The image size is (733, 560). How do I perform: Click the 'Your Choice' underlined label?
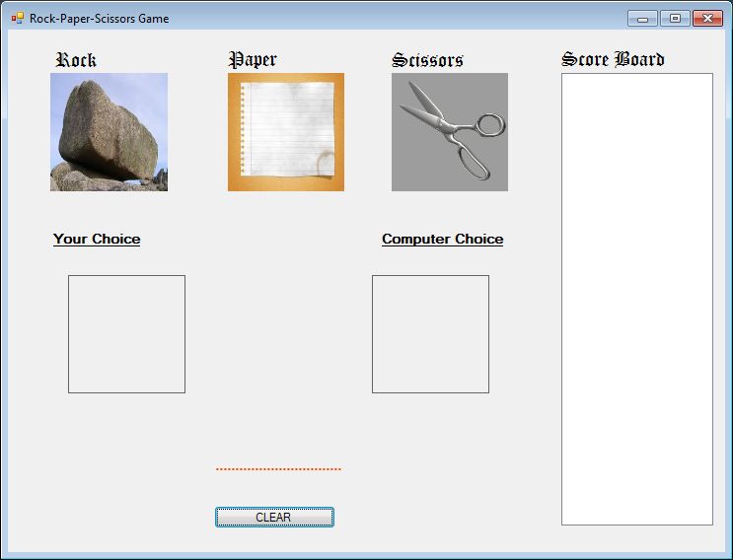coord(97,239)
